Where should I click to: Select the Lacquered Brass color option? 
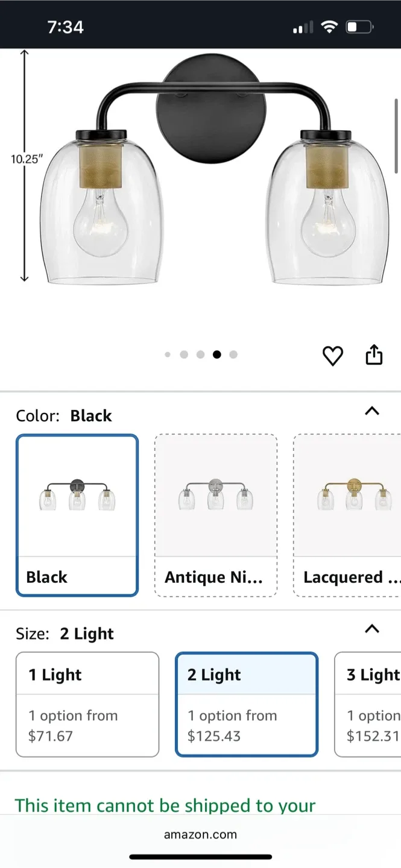[350, 515]
